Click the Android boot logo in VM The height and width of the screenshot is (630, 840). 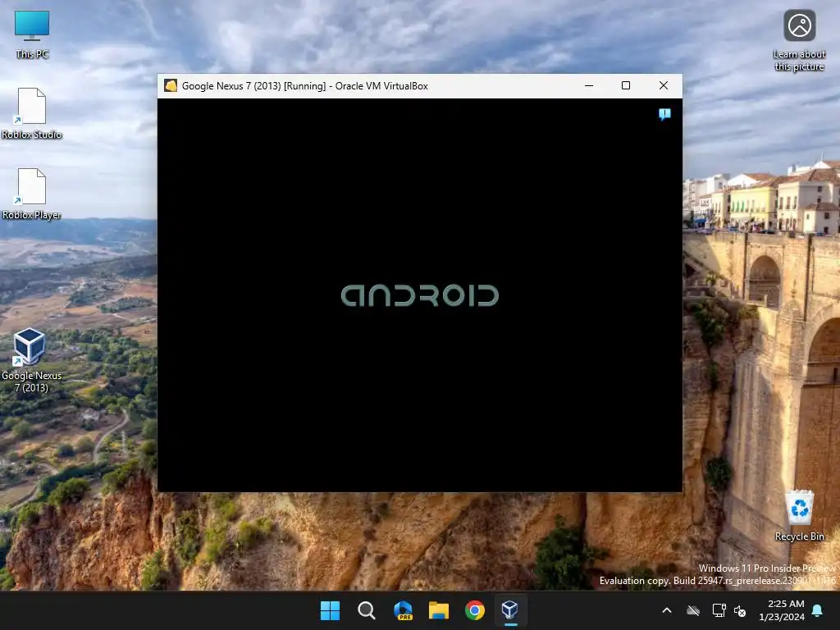pos(420,295)
